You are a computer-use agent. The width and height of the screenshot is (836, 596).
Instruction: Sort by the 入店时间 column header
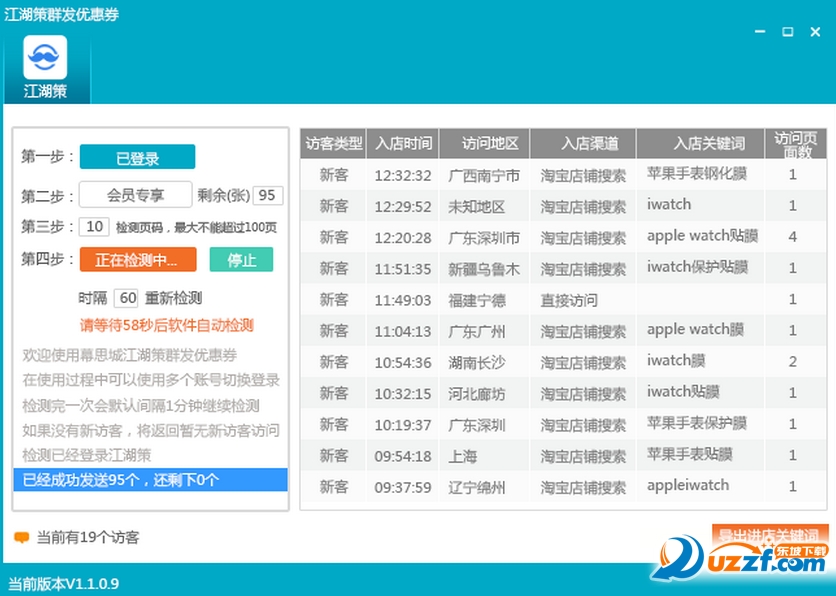(x=403, y=143)
